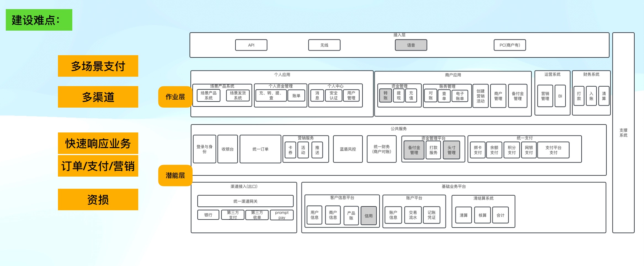Select the 余额支付 box
The width and height of the screenshot is (644, 266).
494,150
